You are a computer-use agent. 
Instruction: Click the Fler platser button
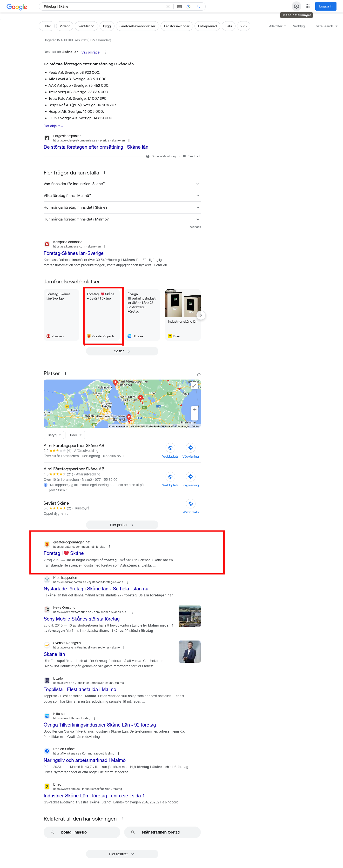[x=122, y=525]
